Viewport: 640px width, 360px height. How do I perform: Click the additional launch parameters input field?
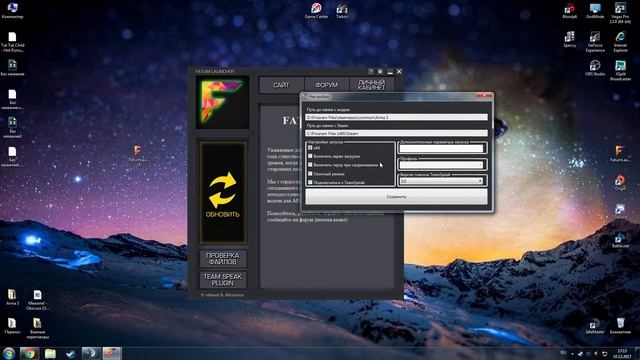(441, 149)
